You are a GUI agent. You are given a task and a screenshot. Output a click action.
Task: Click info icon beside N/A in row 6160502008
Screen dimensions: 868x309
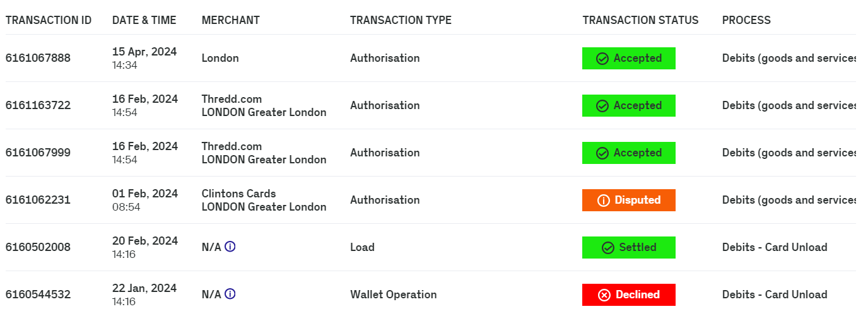coord(230,247)
